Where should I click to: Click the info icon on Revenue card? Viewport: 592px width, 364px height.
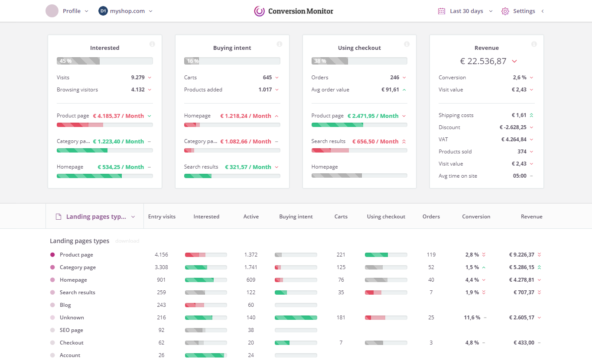point(534,44)
